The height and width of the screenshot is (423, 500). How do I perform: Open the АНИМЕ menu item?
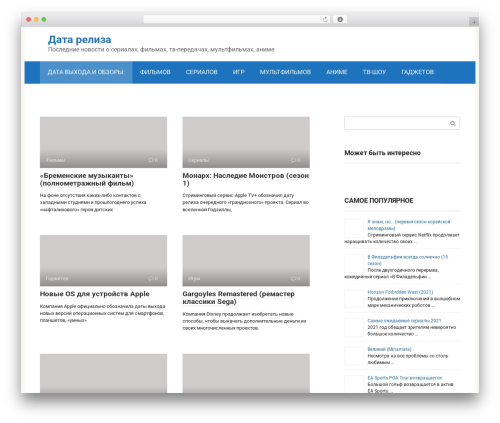click(x=337, y=72)
